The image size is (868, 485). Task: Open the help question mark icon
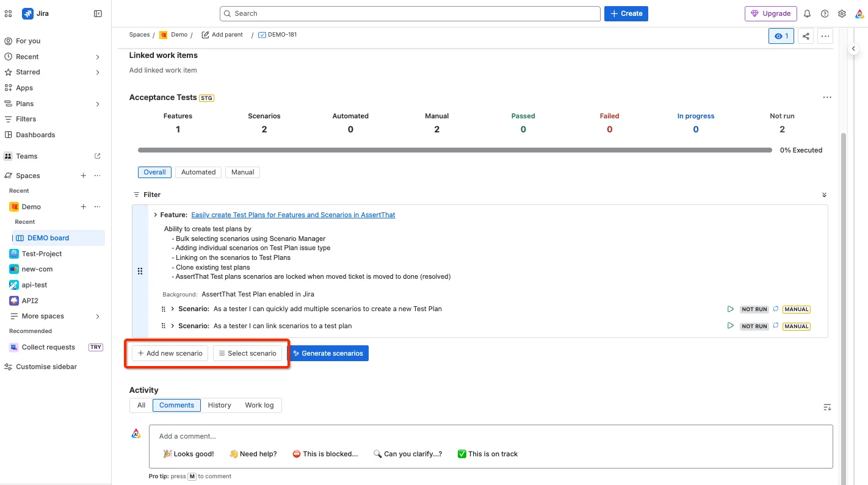pos(825,13)
